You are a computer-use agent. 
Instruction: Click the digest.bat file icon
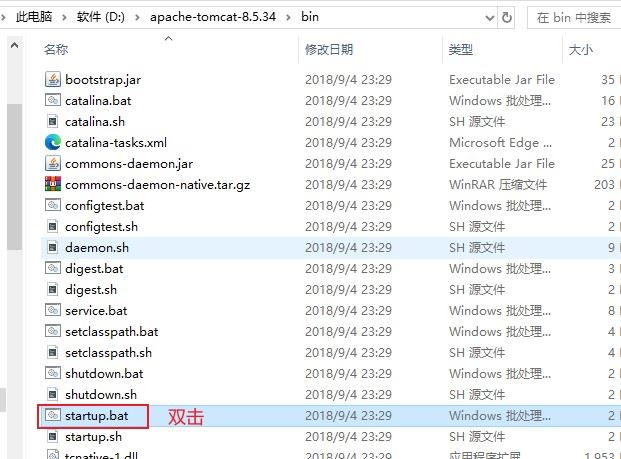click(53, 269)
